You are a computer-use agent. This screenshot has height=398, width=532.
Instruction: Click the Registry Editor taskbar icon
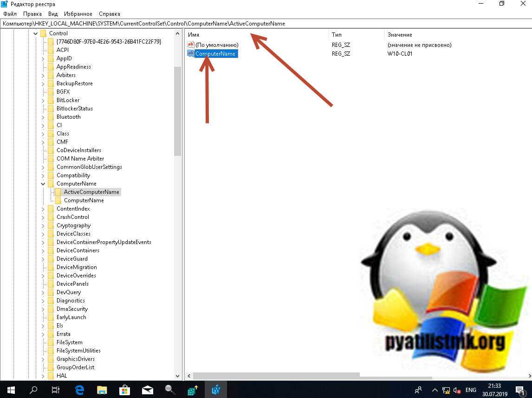(x=216, y=390)
